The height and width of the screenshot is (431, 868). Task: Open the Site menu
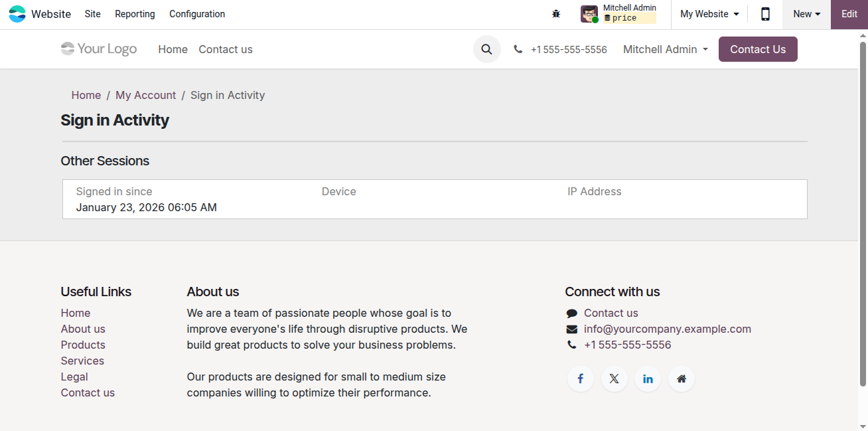pyautogui.click(x=93, y=14)
